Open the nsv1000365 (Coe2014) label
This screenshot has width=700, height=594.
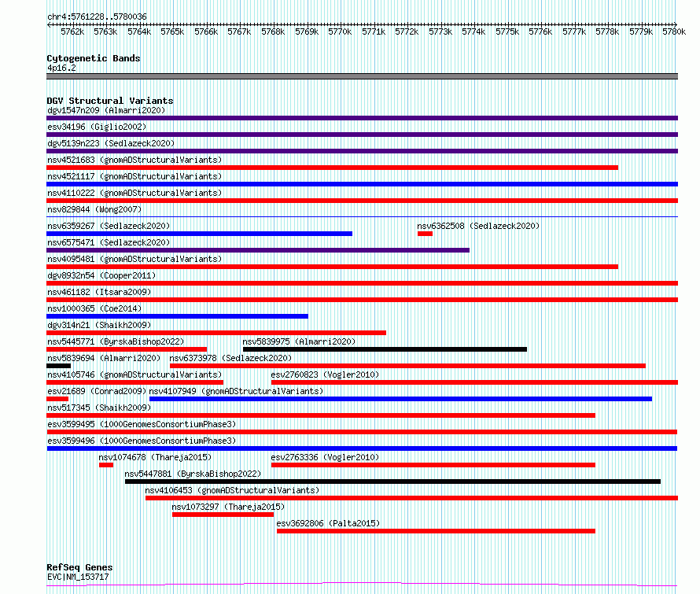pyautogui.click(x=94, y=308)
